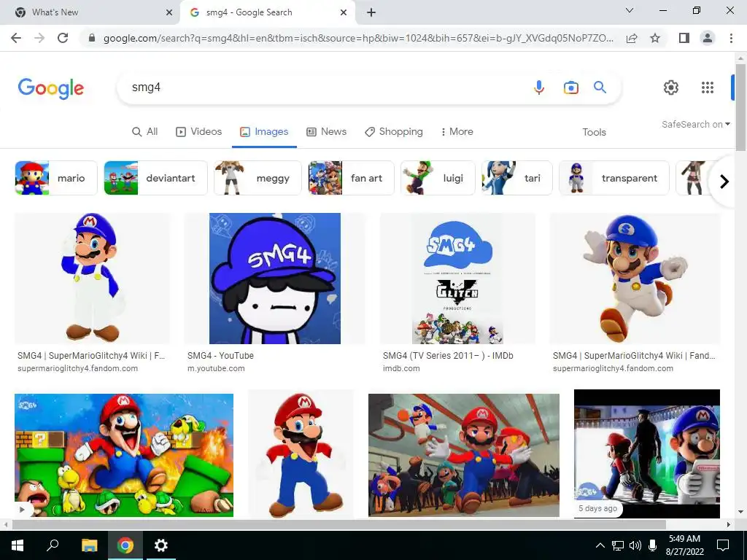Switch to the All results tab

pos(145,131)
